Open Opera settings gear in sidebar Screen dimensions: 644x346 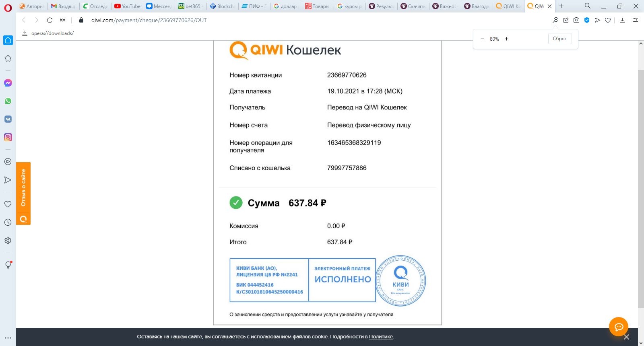[8, 241]
